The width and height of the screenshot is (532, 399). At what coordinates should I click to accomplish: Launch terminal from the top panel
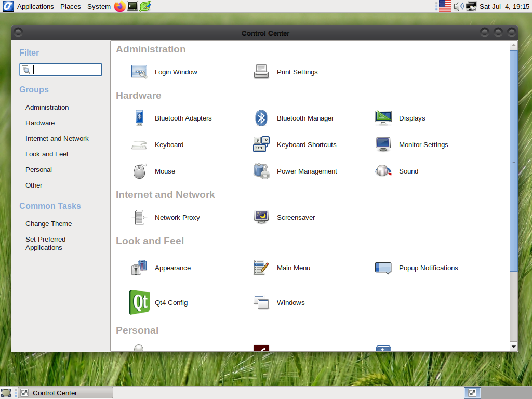pyautogui.click(x=132, y=6)
